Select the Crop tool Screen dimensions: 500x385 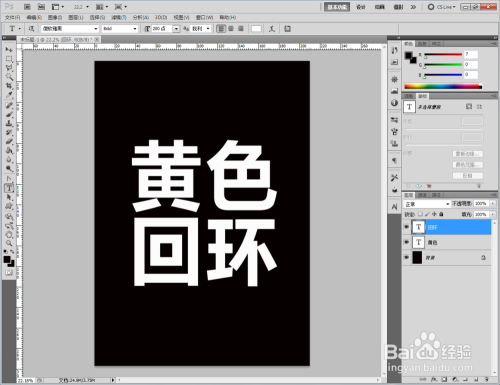[9, 86]
